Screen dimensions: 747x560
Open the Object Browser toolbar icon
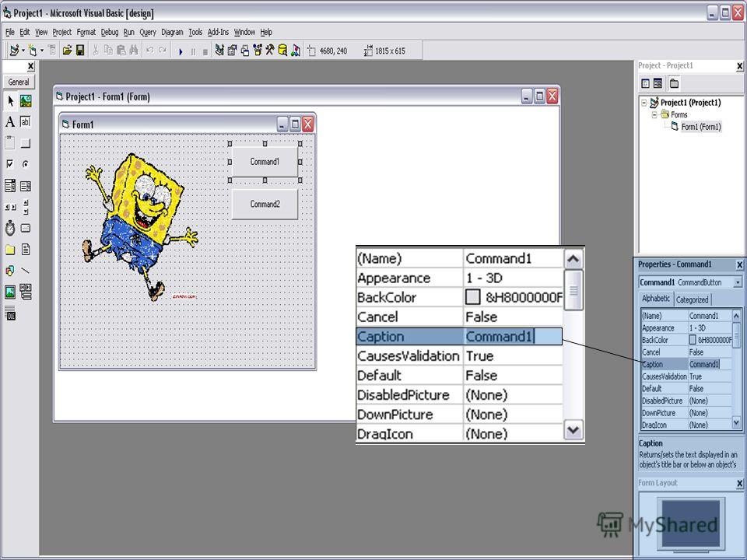pyautogui.click(x=258, y=50)
